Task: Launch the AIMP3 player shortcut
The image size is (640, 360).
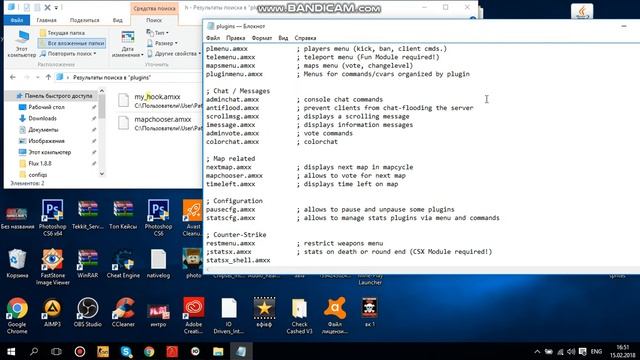Action: pyautogui.click(x=52, y=312)
